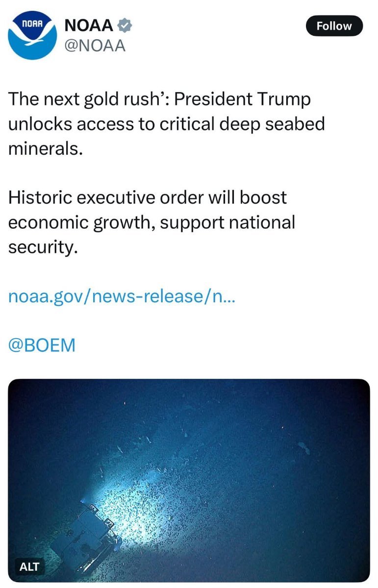378x588 pixels.
Task: Click 'economic growth, support national' line
Action: 152,222
